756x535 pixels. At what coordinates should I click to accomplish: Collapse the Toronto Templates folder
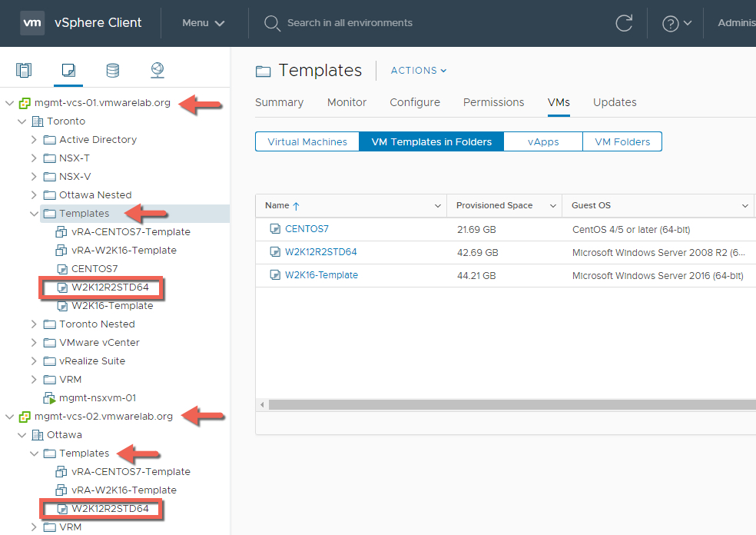point(34,213)
